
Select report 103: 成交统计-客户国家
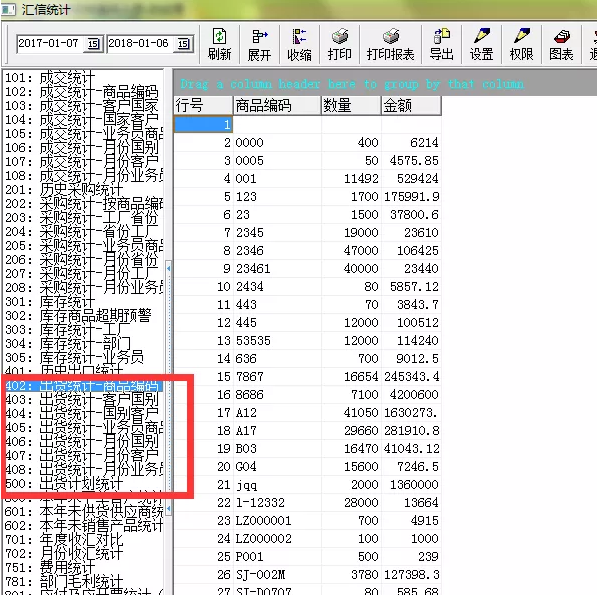[x=82, y=106]
